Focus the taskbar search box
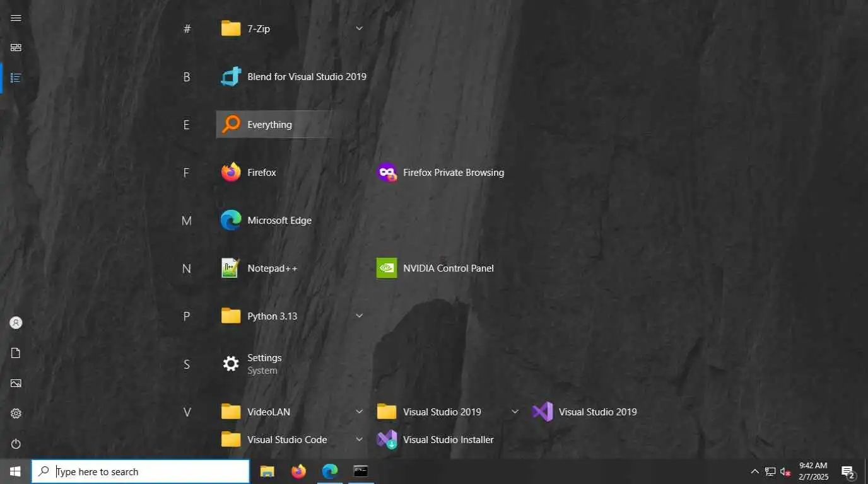The height and width of the screenshot is (484, 868). click(x=141, y=471)
